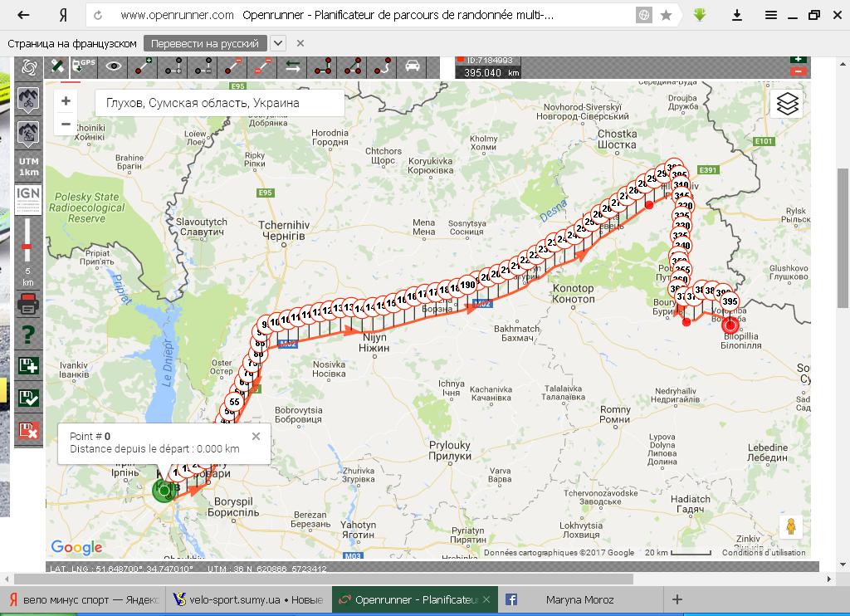
Task: Expand the translation options dropdown arrow
Action: pos(278,43)
